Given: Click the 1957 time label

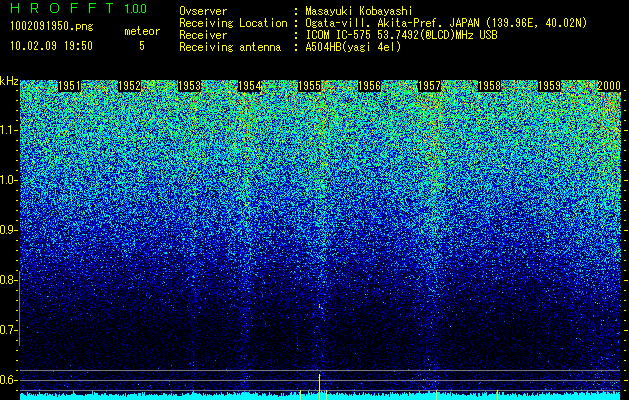Looking at the screenshot, I should click(429, 86).
